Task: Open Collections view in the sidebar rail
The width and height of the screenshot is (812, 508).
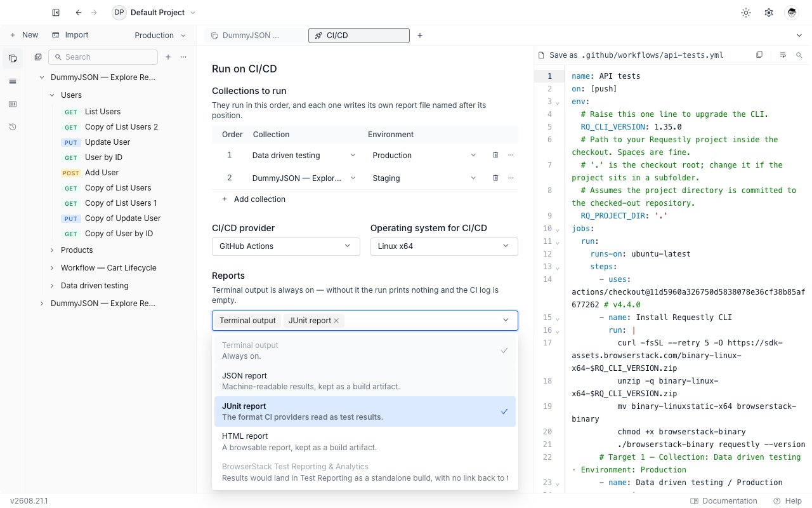Action: [x=13, y=58]
